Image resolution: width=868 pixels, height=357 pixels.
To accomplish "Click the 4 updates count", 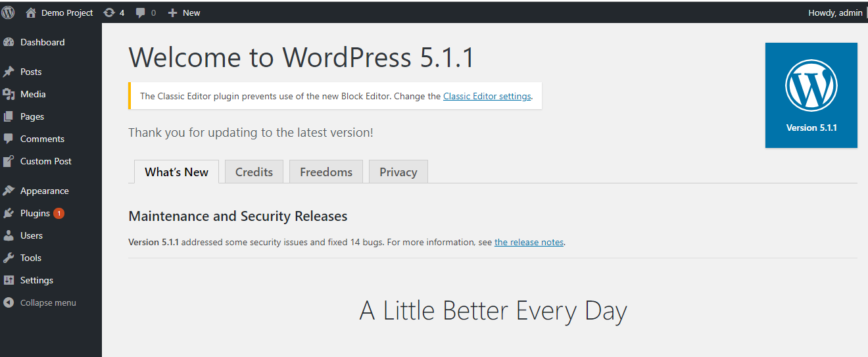I will coord(122,12).
